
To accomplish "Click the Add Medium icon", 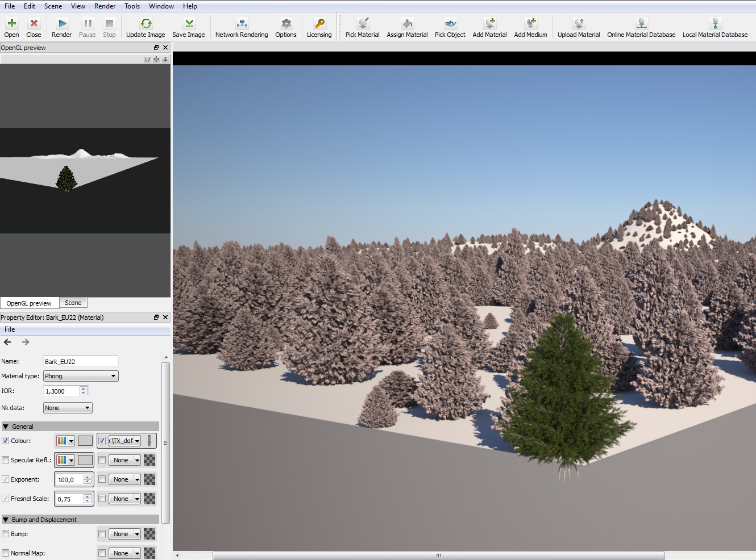I will pos(530,24).
